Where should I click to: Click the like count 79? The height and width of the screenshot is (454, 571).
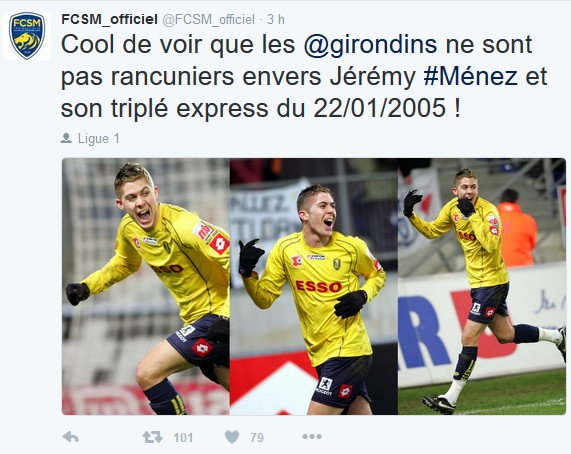click(257, 437)
